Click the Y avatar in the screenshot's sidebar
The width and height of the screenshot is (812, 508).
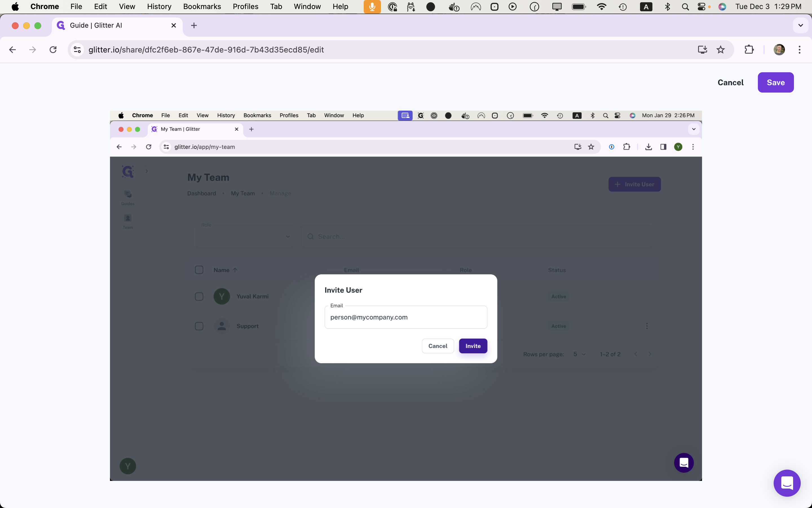coord(127,466)
